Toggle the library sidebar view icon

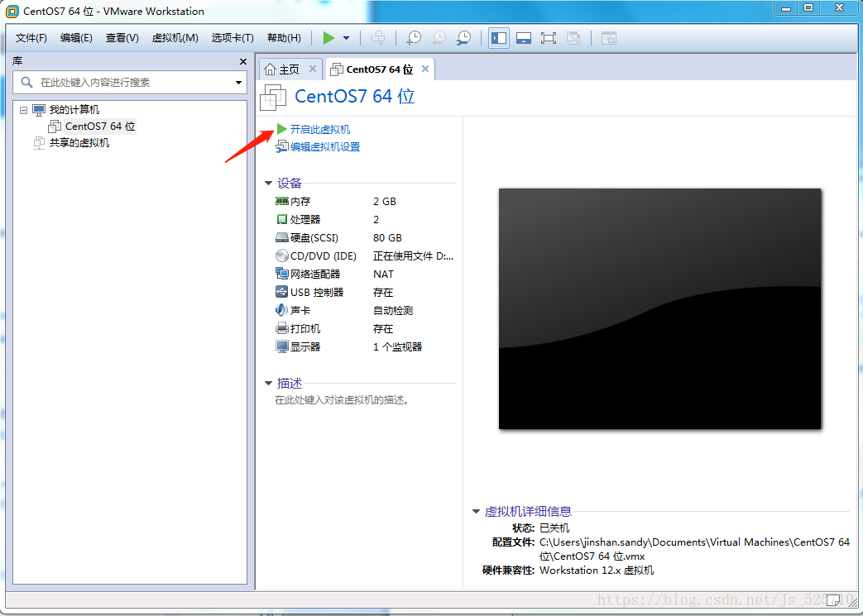click(x=499, y=38)
